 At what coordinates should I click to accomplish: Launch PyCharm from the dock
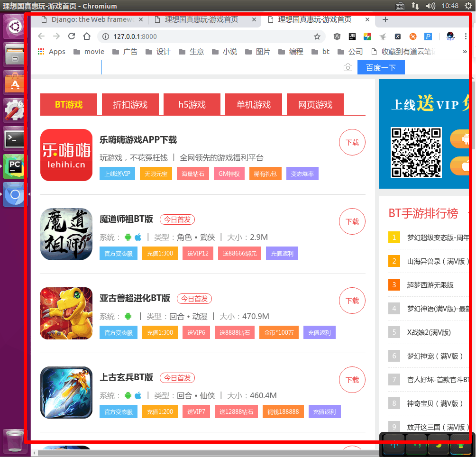(15, 167)
